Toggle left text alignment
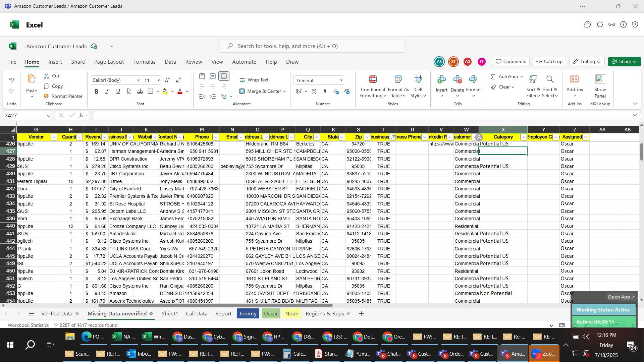Image resolution: width=644 pixels, height=362 pixels. pos(202,86)
